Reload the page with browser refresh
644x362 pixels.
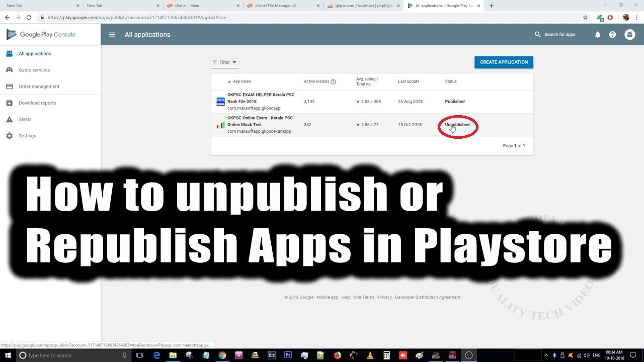point(29,17)
